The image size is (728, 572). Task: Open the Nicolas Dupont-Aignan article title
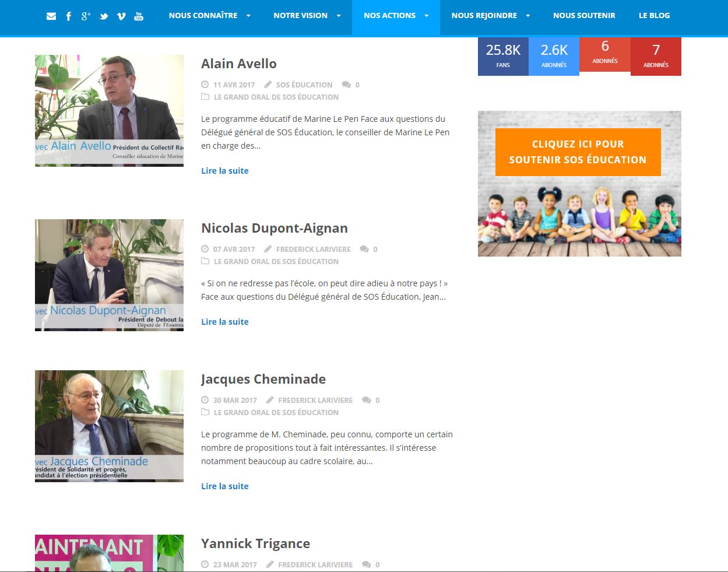pyautogui.click(x=275, y=228)
